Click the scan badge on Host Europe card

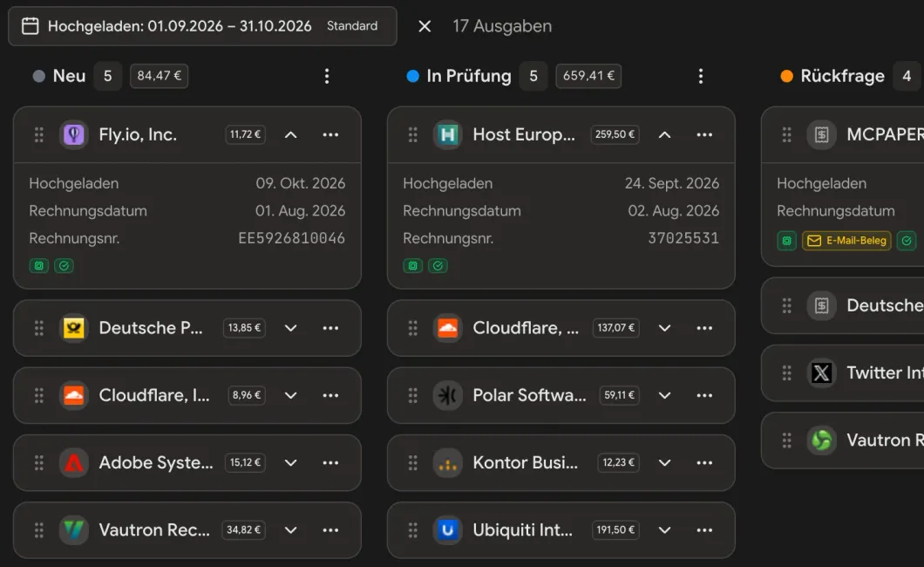[x=412, y=266]
